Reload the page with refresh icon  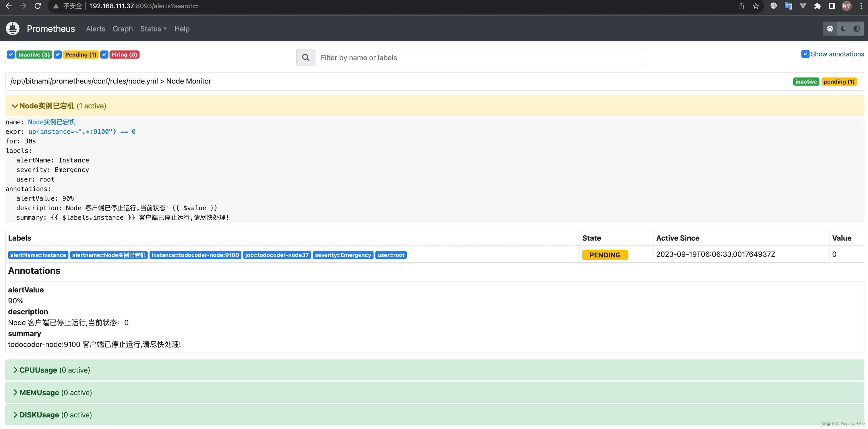coord(38,6)
